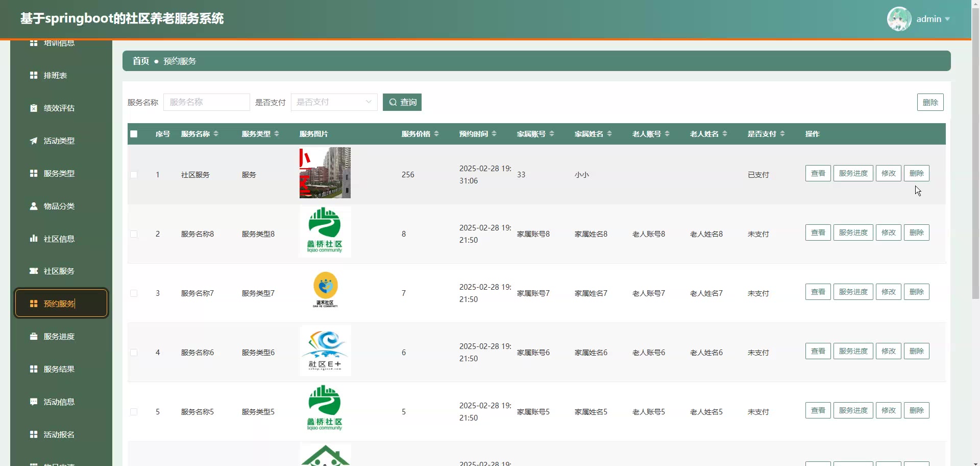Toggle the select-all checkbox in table header
The height and width of the screenshot is (466, 980).
click(x=134, y=134)
